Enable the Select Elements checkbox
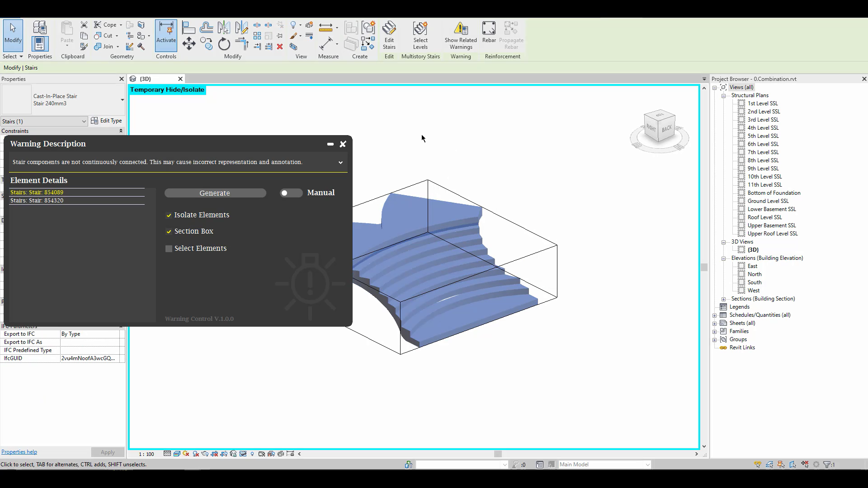The image size is (868, 488). click(169, 249)
